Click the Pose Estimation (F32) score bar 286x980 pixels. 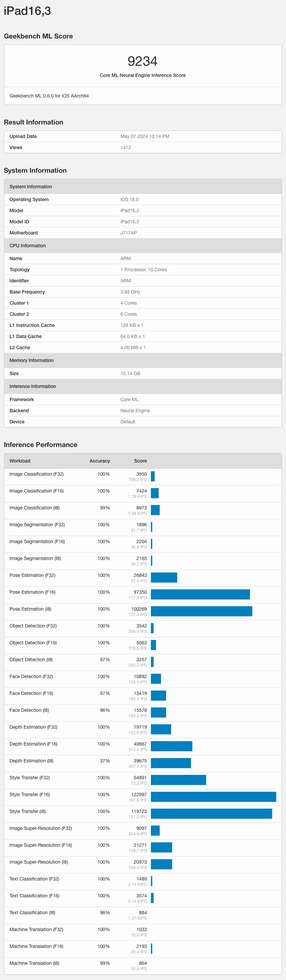164,578
